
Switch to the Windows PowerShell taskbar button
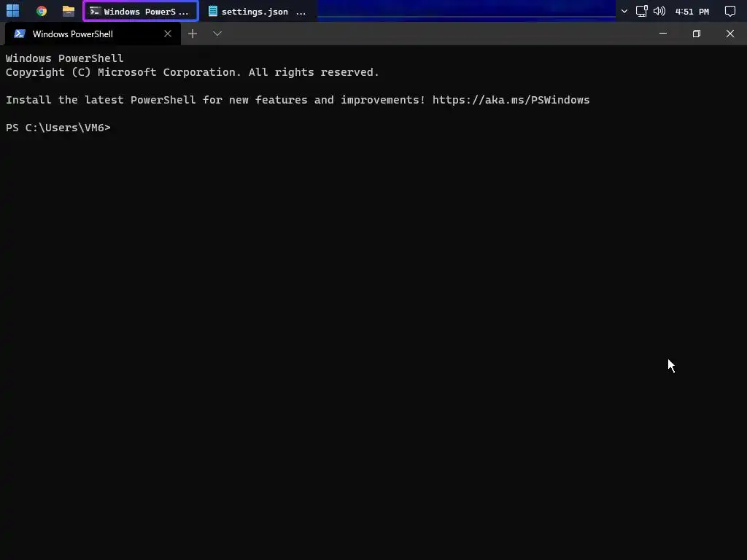[x=141, y=11]
